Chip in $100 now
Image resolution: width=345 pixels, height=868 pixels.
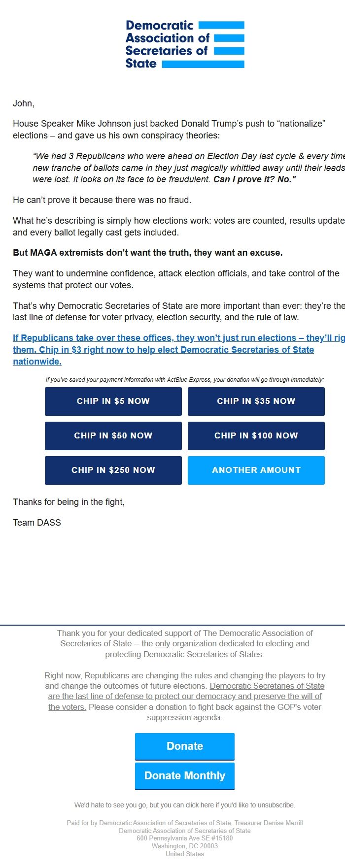[256, 435]
